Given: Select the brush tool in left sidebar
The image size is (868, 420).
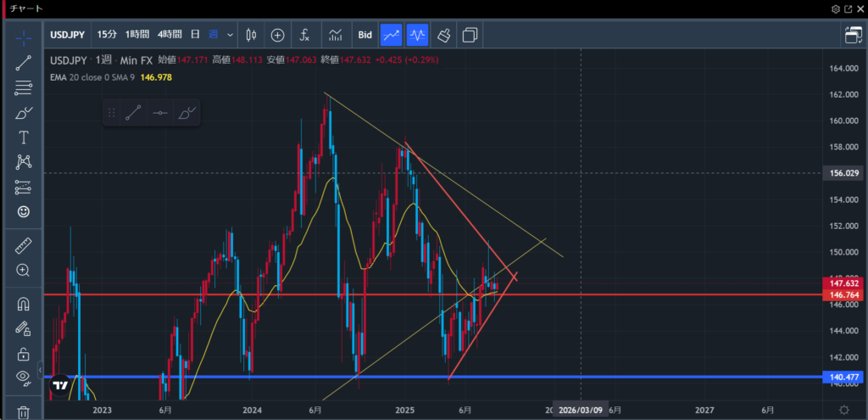Looking at the screenshot, I should click(23, 113).
